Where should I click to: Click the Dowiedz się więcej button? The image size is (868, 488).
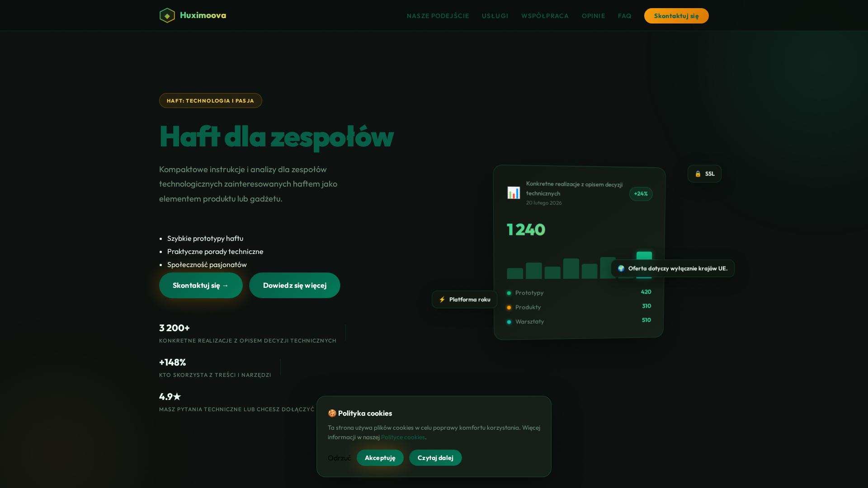(295, 285)
